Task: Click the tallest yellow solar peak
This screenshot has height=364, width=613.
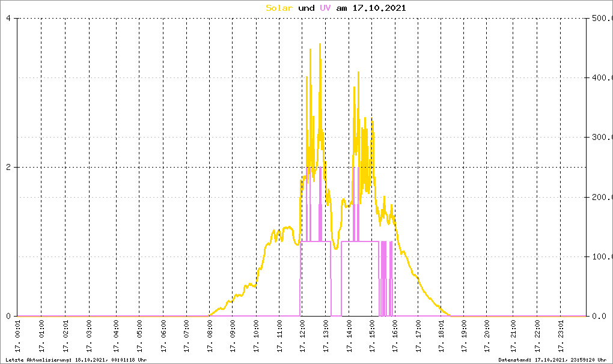Action: [320, 44]
